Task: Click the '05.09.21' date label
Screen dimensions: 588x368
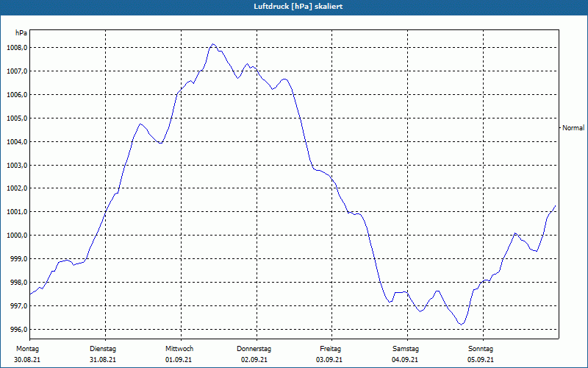Action: coord(481,360)
